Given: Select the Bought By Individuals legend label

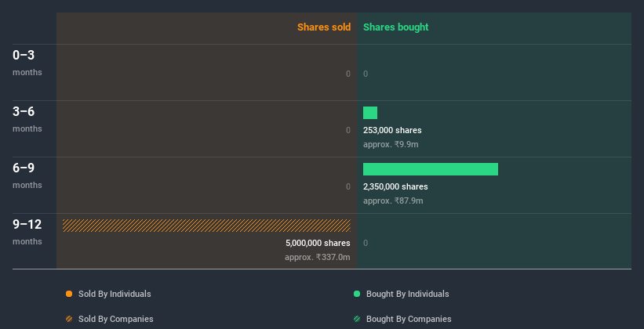Looking at the screenshot, I should [407, 294].
